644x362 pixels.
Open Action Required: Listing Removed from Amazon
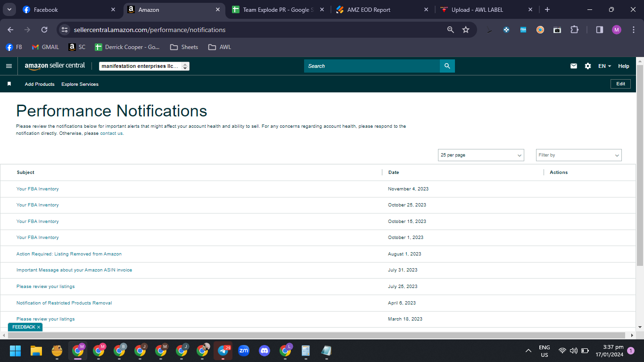coord(69,254)
